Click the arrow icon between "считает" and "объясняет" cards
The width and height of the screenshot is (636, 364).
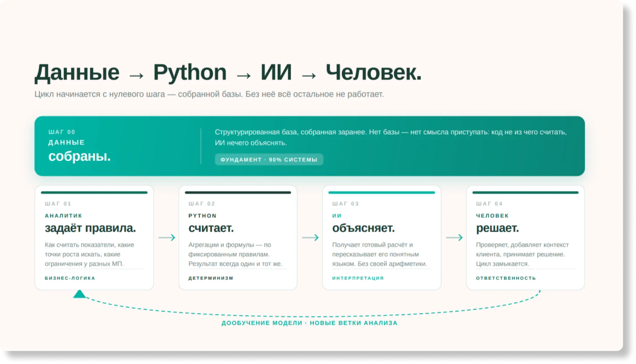tap(311, 238)
